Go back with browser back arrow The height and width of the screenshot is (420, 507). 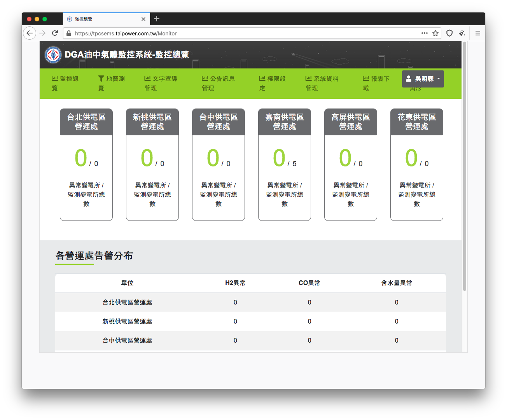30,33
